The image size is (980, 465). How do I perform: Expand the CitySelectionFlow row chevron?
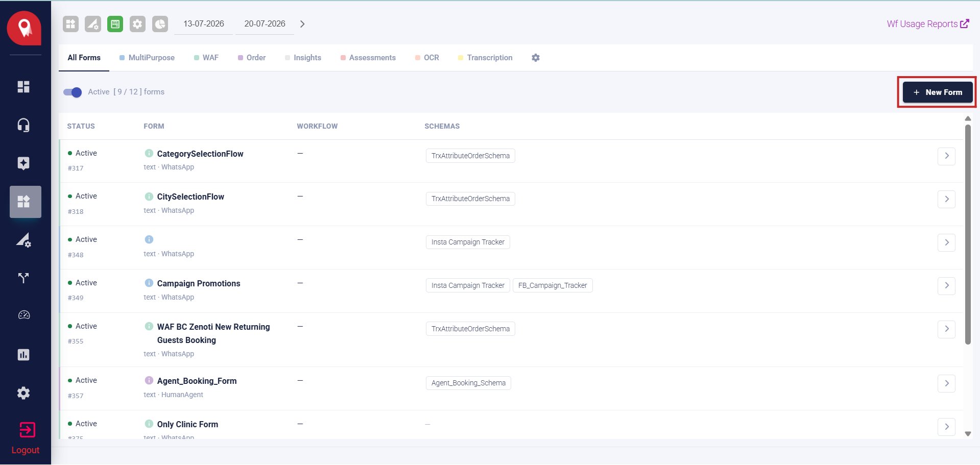[x=946, y=199]
